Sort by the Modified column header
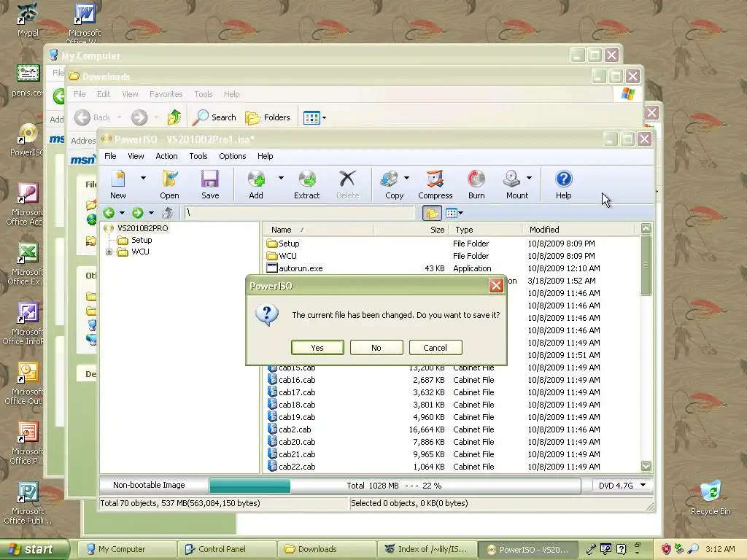This screenshot has width=747, height=560. pyautogui.click(x=579, y=230)
